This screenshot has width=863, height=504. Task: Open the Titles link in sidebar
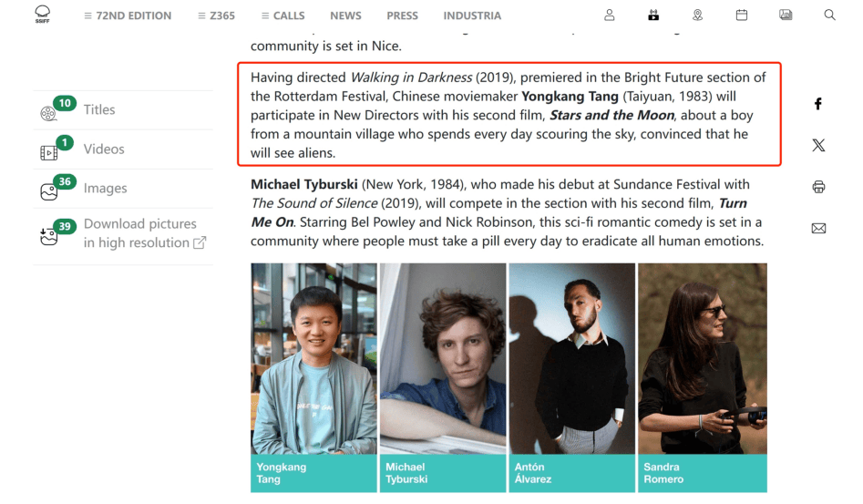click(99, 109)
